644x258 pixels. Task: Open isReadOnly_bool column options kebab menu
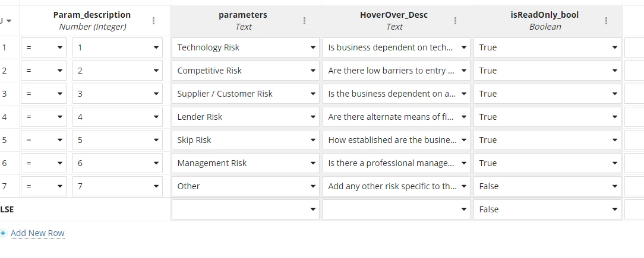(606, 21)
